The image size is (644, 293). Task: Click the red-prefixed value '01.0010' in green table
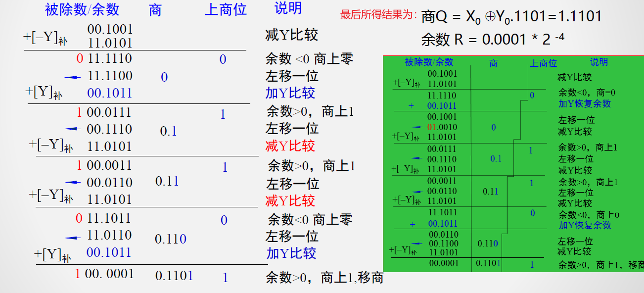point(442,127)
